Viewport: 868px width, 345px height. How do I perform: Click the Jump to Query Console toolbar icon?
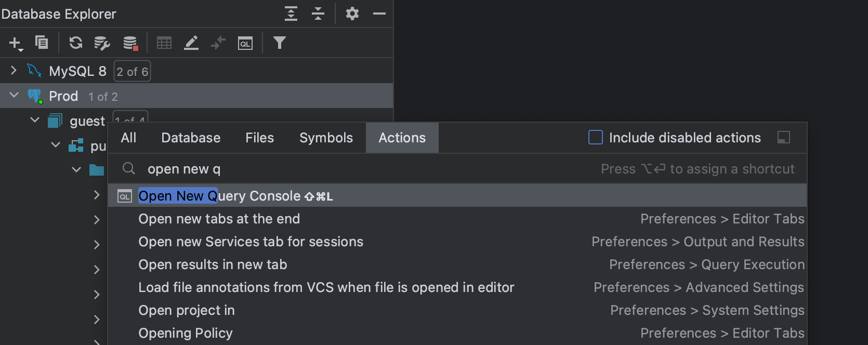pos(245,43)
